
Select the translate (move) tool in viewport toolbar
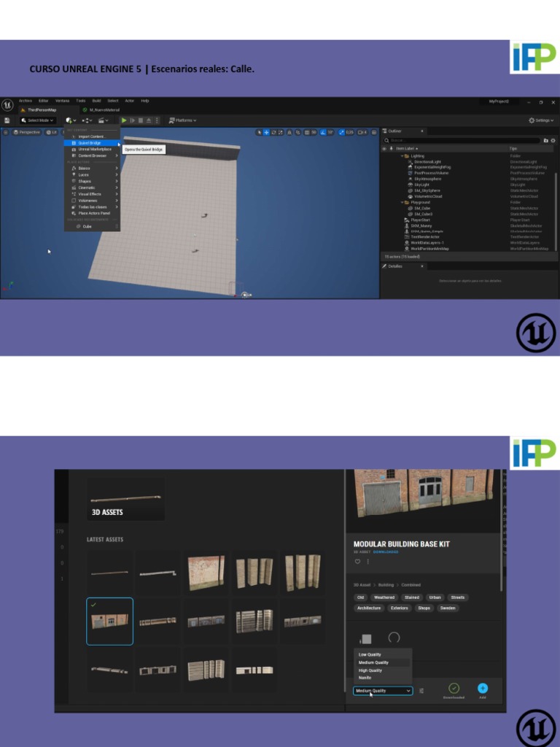point(266,132)
